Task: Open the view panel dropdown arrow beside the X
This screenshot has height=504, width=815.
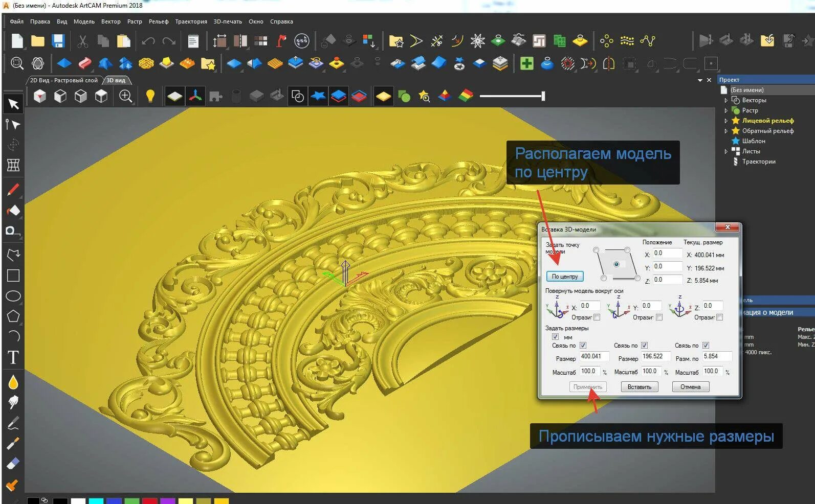Action: click(x=700, y=80)
